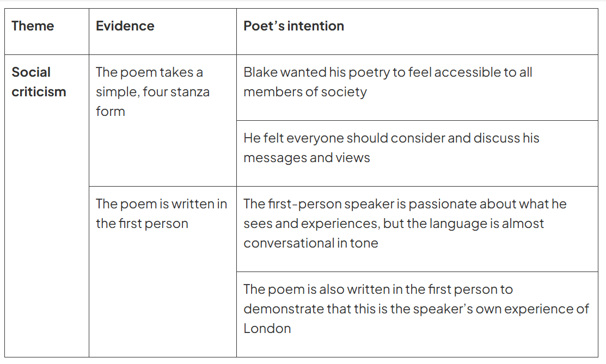Click the word form under four stanza
This screenshot has width=606, height=364.
coord(111,112)
